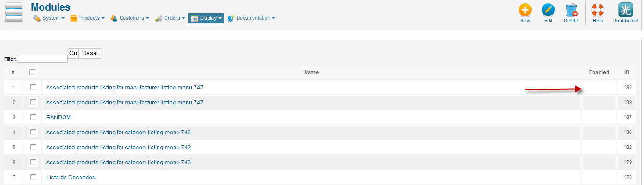
Task: Sort by the Name column header
Action: pos(311,72)
